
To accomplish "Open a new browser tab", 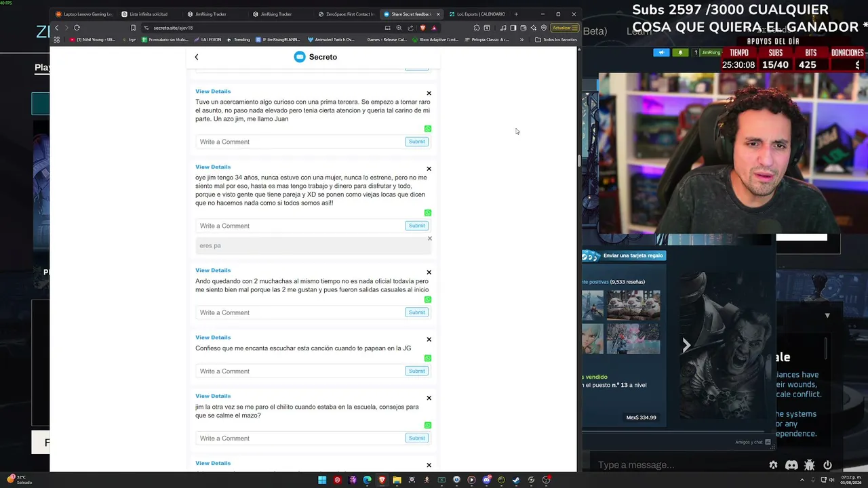I will pos(516,14).
